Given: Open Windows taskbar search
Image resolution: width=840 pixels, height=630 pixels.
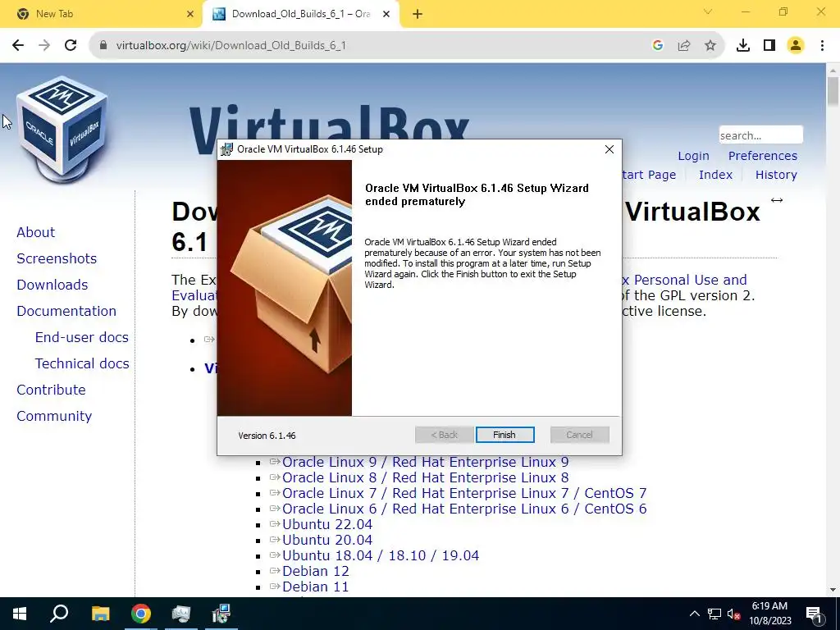Looking at the screenshot, I should 59,614.
